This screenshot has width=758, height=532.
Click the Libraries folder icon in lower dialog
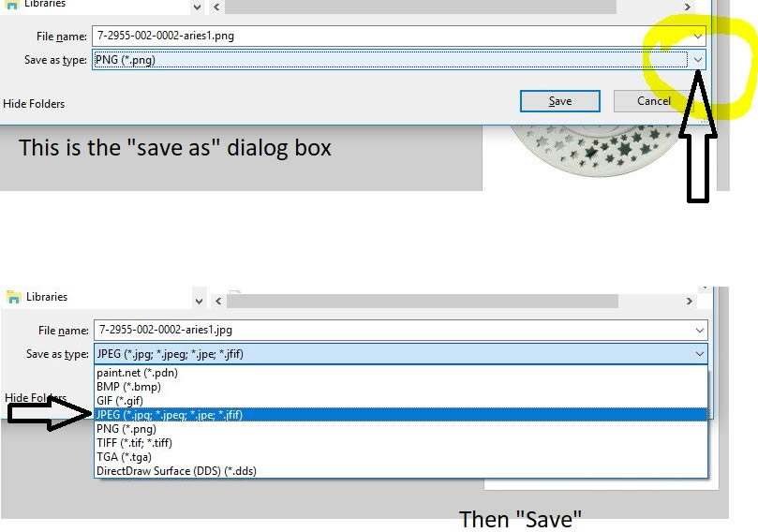point(13,297)
